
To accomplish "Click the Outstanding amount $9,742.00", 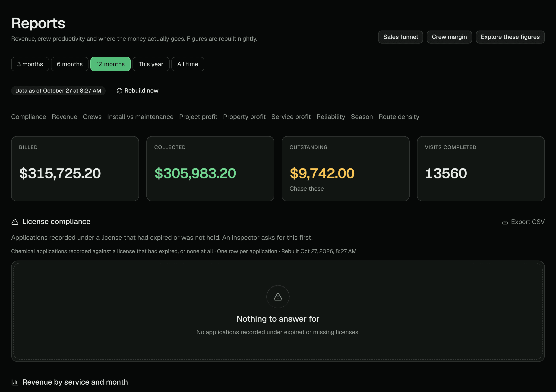I will tap(322, 173).
